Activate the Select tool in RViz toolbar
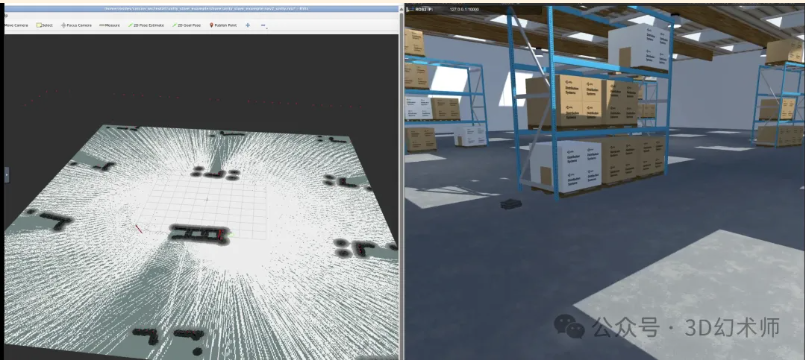This screenshot has height=360, width=805. tap(45, 25)
